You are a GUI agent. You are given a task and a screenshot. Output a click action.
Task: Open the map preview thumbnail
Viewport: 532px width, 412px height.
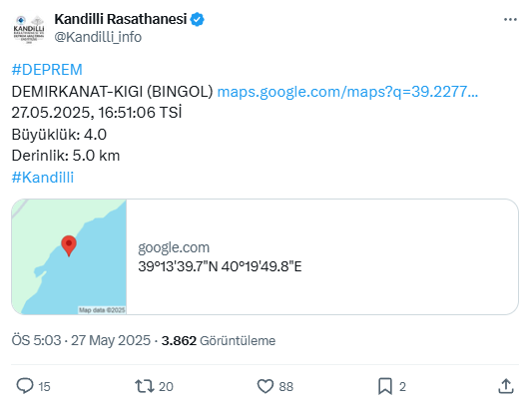click(x=69, y=256)
